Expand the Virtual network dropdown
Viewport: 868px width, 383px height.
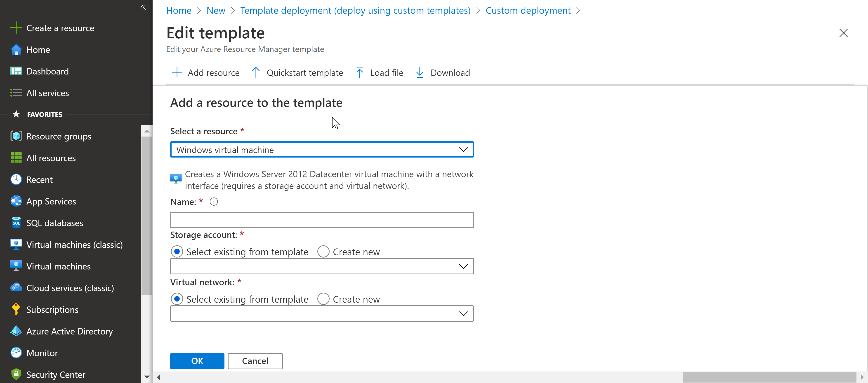coord(322,314)
